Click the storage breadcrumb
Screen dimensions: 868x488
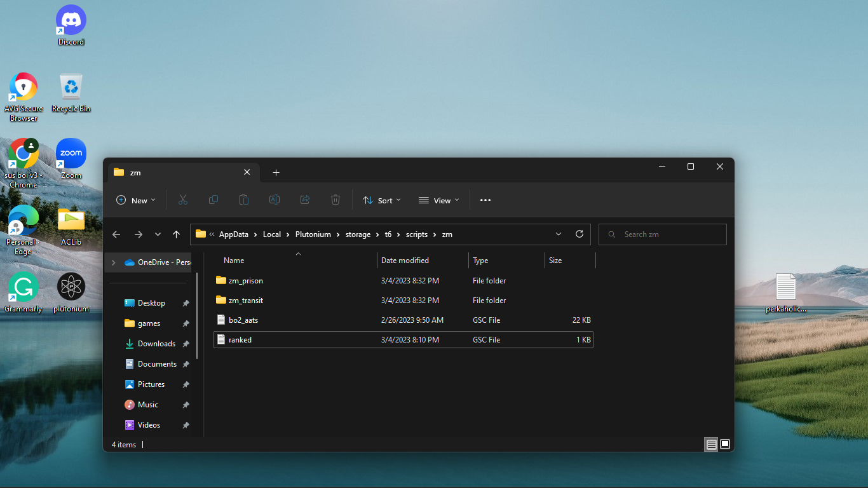pos(358,234)
